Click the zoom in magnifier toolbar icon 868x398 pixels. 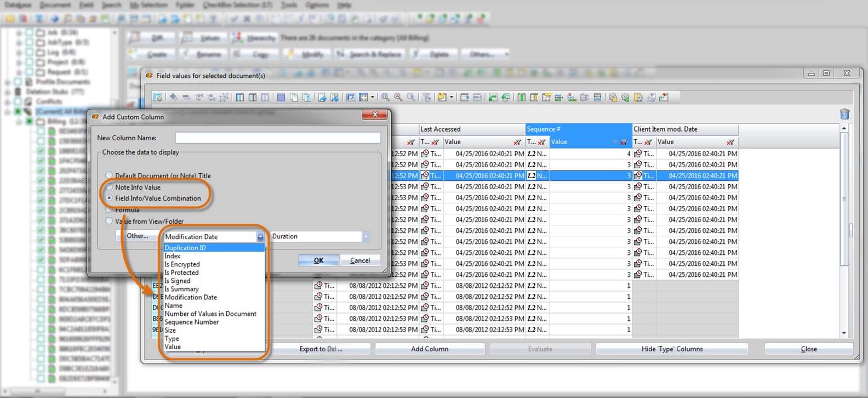[386, 97]
